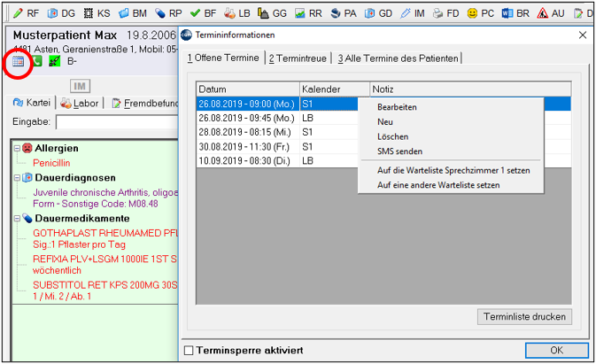Switch to the Termintreue tab
Screen dimensions: 596x364
coord(298,58)
